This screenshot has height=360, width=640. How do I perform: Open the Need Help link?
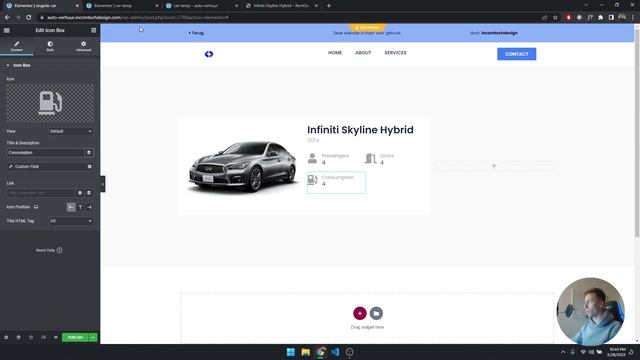[49, 250]
